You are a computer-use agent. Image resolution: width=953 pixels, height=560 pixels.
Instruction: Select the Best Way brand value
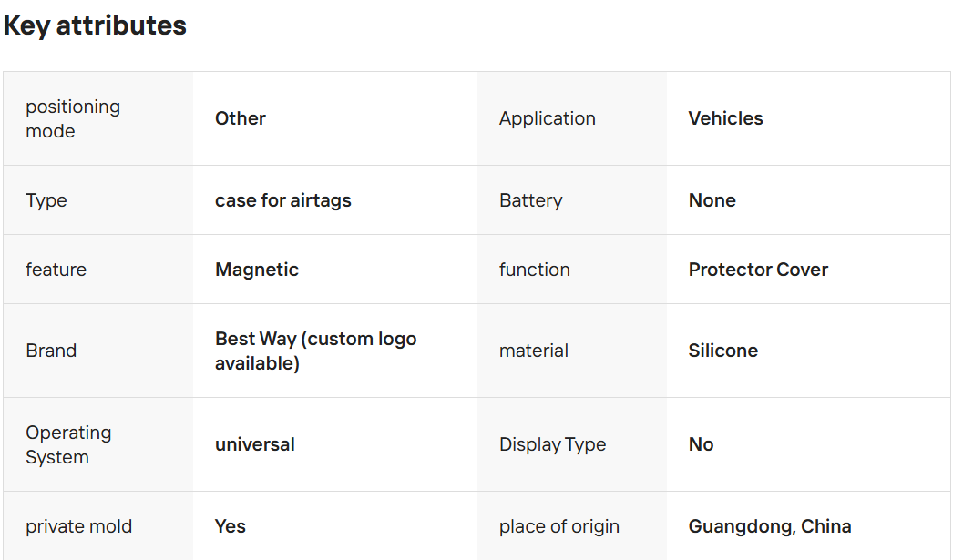315,351
